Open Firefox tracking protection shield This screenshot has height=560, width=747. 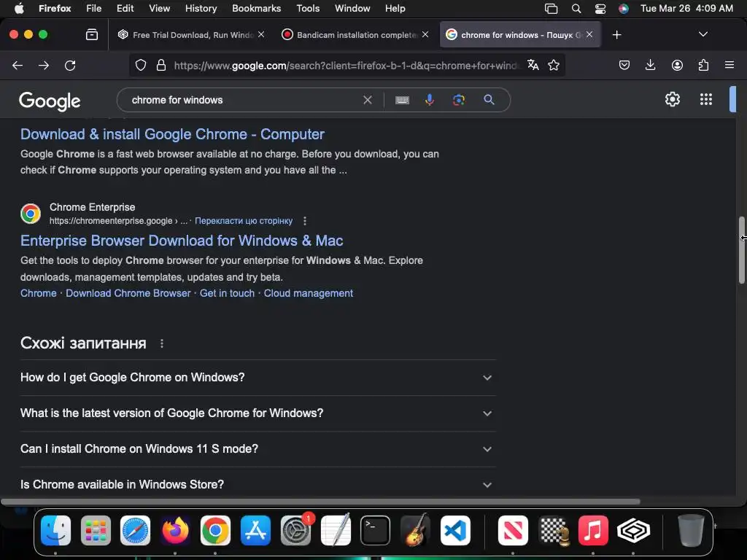141,65
